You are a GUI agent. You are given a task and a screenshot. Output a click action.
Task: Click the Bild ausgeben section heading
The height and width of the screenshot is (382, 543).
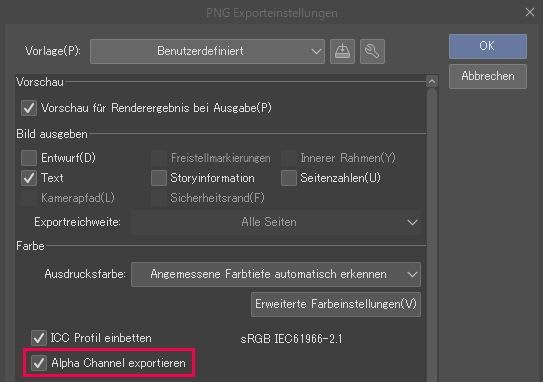pyautogui.click(x=52, y=134)
